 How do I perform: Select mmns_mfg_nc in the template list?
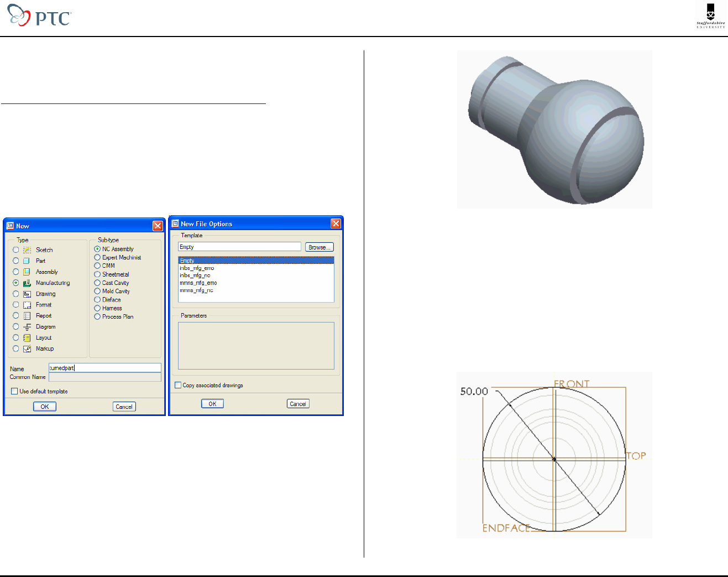196,290
